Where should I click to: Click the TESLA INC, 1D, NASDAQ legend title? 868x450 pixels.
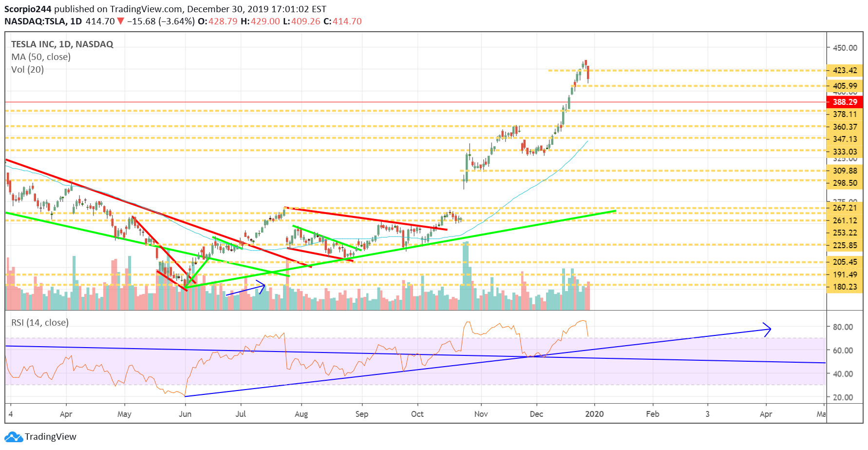pos(62,44)
